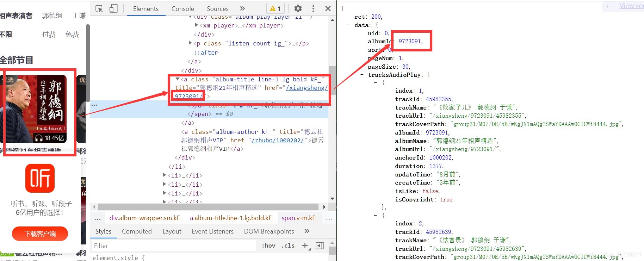The height and width of the screenshot is (261, 644).
Task: Collapse the tracksAudioPlay array
Action: [x=362, y=75]
